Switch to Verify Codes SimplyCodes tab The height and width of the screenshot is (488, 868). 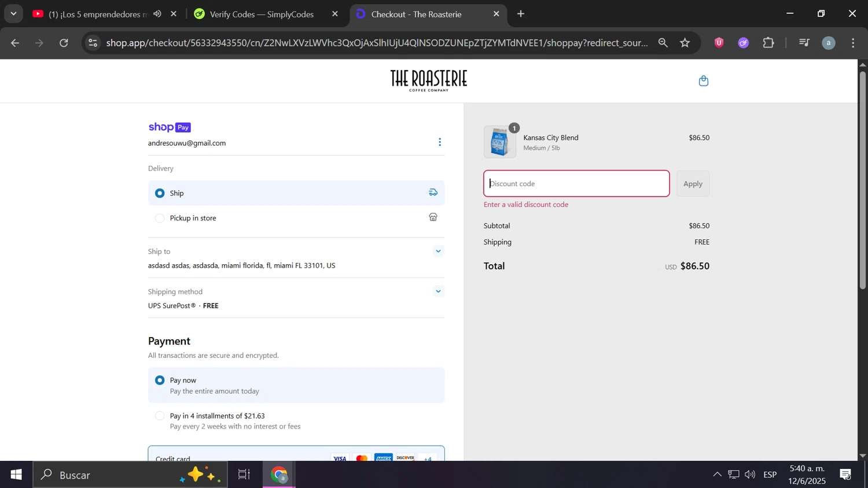[x=262, y=14]
